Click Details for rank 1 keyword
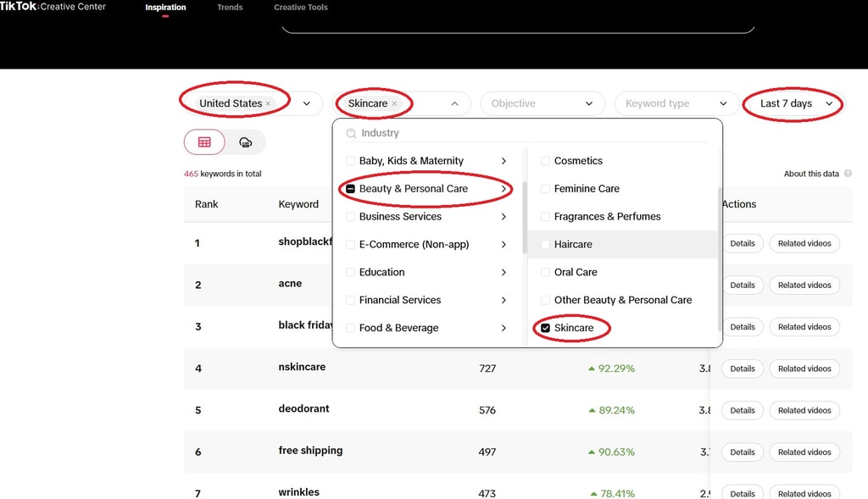Viewport: 868px width, 499px height. (x=743, y=243)
